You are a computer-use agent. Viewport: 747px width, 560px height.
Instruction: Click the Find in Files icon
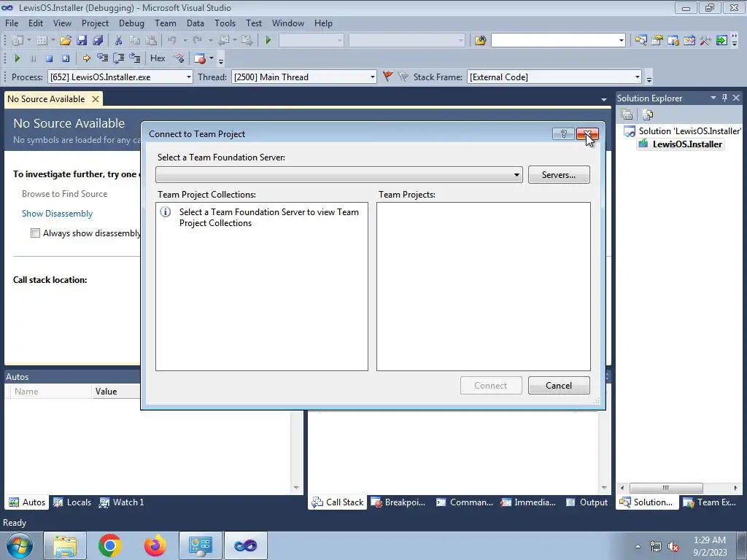point(480,41)
